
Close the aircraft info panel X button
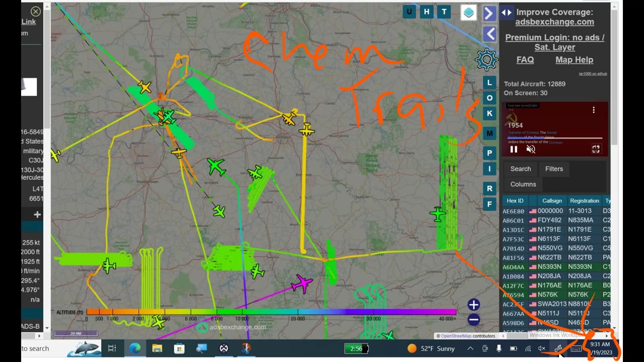(x=35, y=11)
